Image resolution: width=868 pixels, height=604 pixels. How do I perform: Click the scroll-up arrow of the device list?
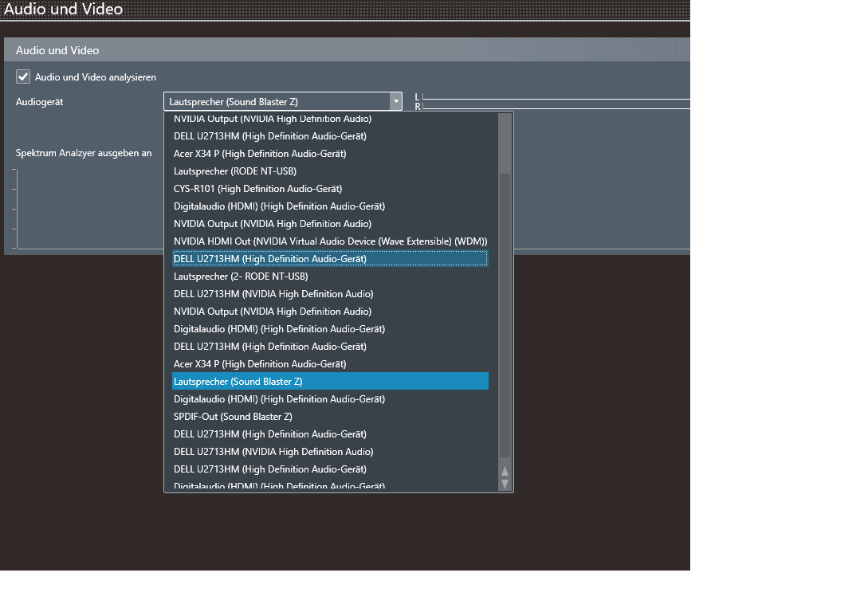tap(505, 471)
